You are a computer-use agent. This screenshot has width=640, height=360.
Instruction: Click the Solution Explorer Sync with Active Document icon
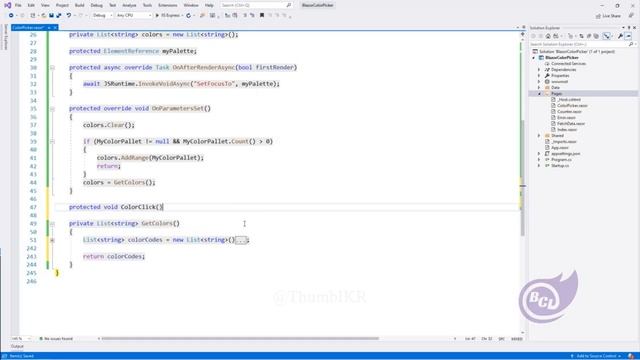(581, 36)
